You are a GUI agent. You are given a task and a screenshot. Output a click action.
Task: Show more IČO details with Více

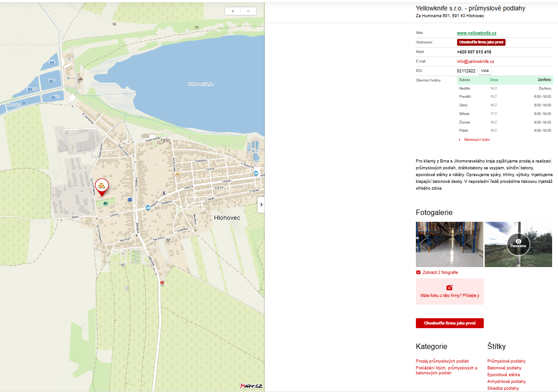click(485, 71)
